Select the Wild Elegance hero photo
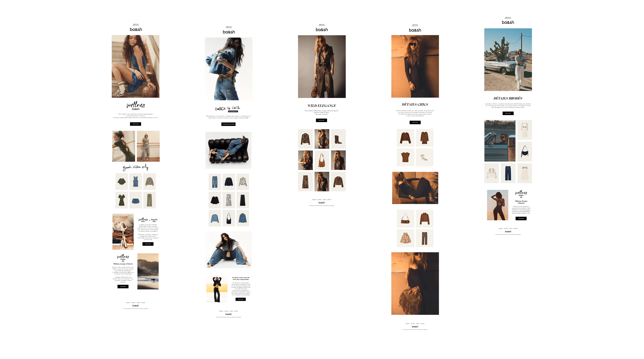Image resolution: width=644 pixels, height=359 pixels. click(x=322, y=67)
